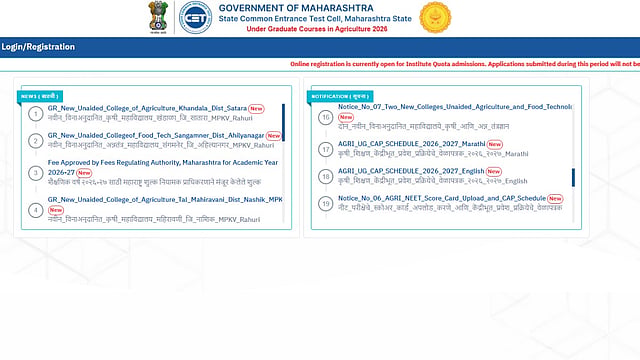Open Fee Approved by Fees Regulating Authority link

coord(163,167)
